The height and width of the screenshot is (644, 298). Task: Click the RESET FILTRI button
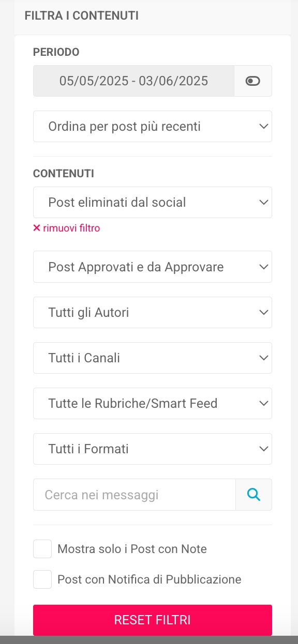153,620
